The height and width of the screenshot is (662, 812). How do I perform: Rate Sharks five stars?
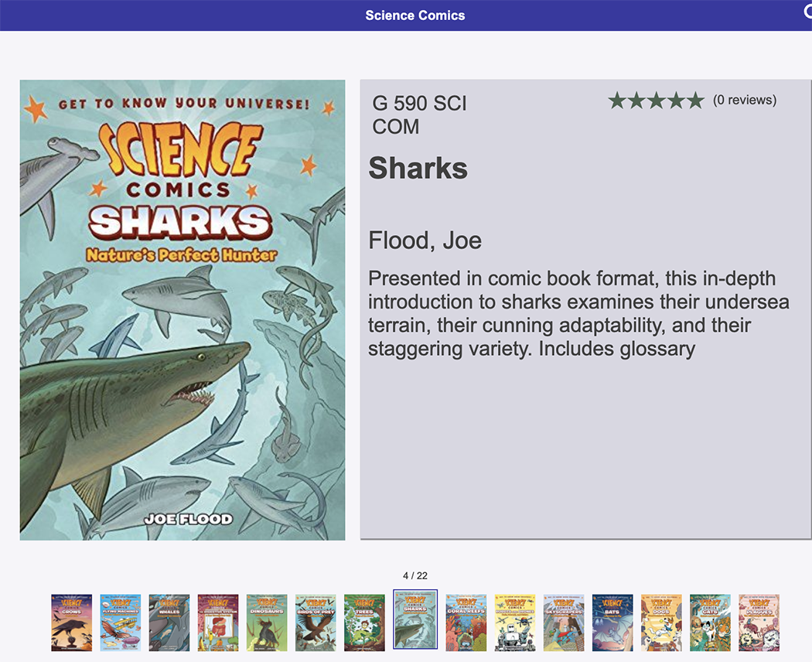pyautogui.click(x=695, y=101)
